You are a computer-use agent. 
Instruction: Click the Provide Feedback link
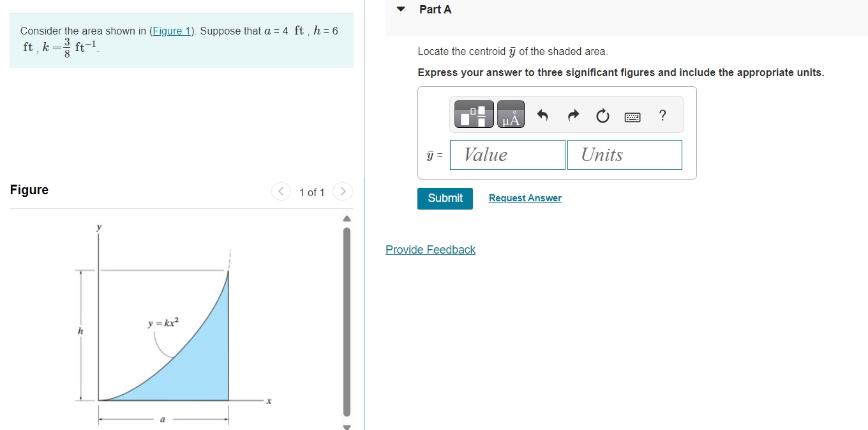(430, 250)
